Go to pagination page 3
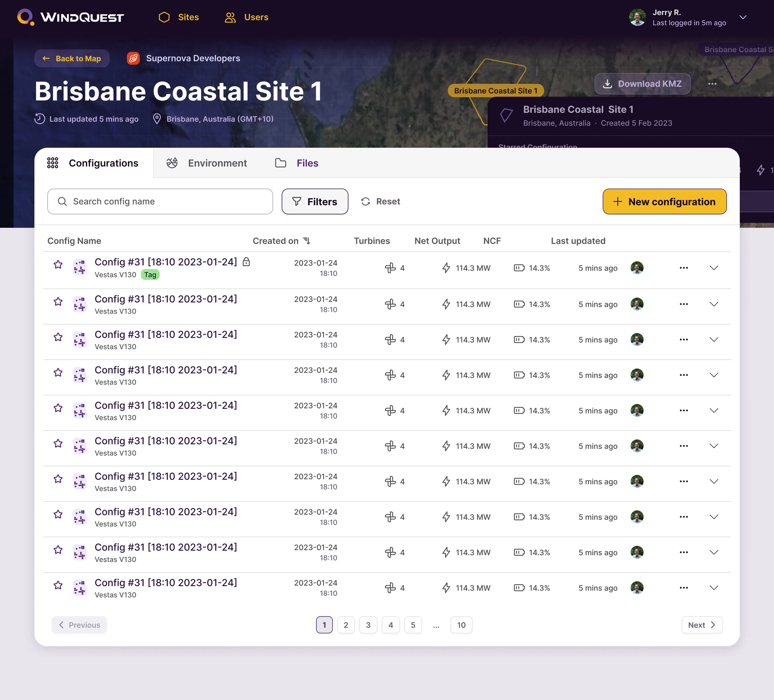This screenshot has width=774, height=700. point(368,625)
